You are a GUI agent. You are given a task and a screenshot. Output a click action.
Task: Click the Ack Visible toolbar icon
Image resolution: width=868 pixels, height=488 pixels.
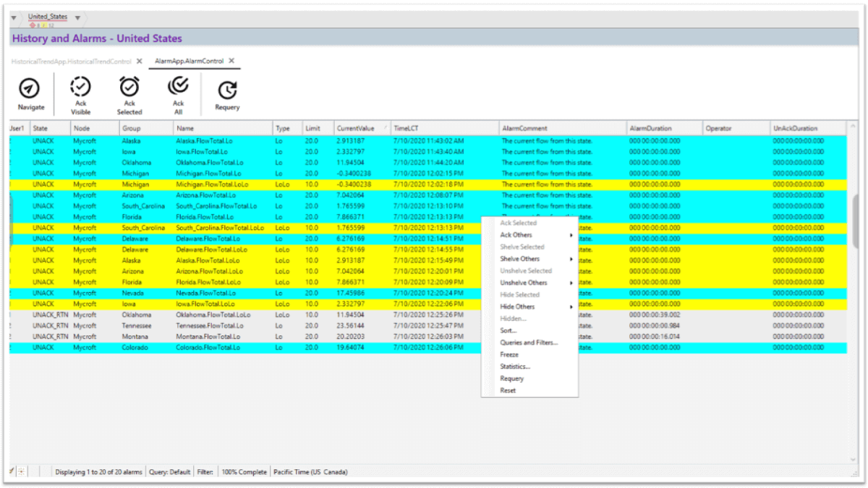[80, 87]
